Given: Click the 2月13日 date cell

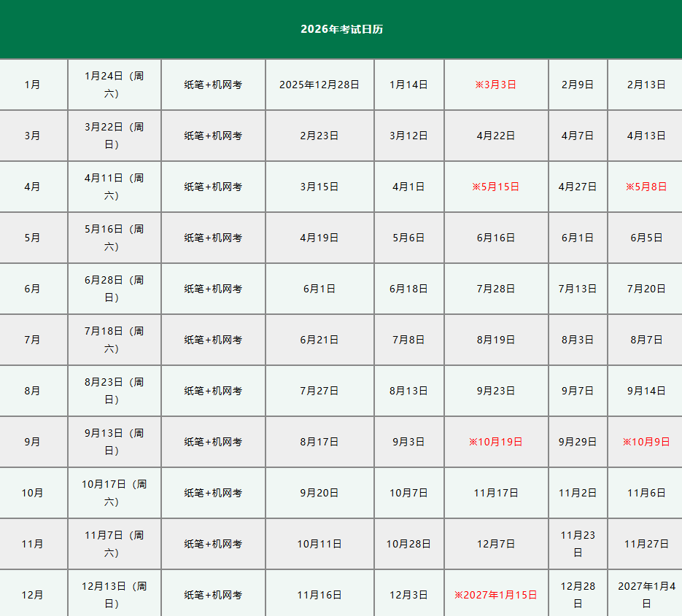Looking at the screenshot, I should coord(646,85).
